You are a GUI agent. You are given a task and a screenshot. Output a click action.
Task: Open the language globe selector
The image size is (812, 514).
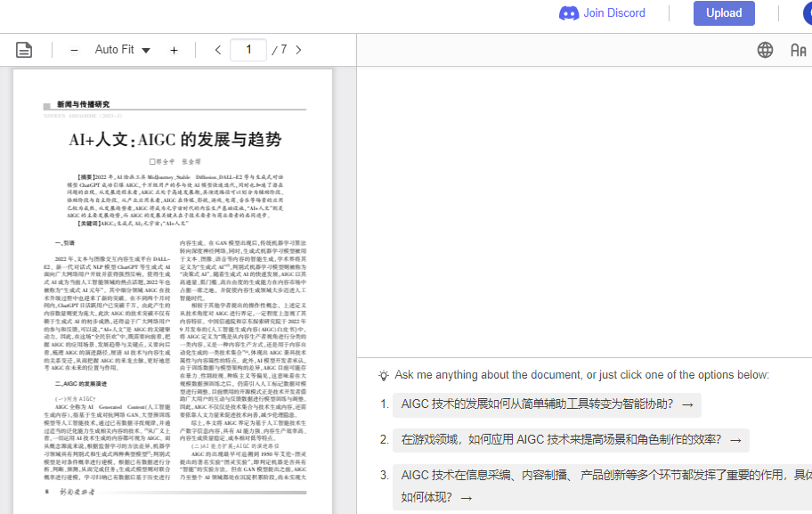tap(765, 50)
